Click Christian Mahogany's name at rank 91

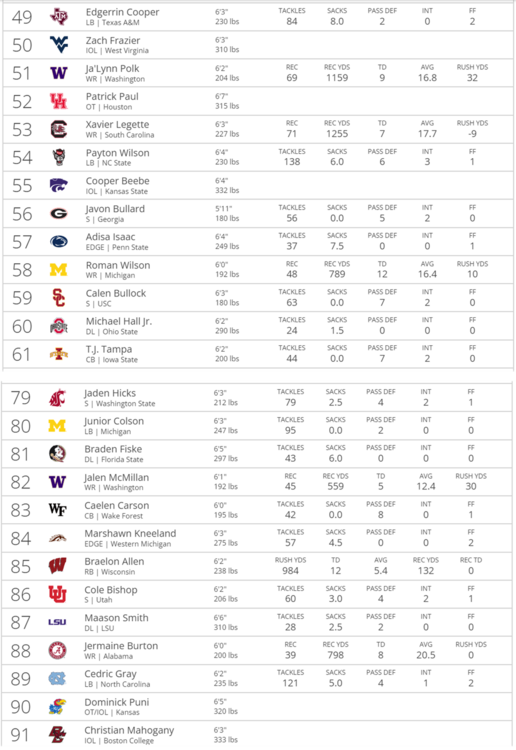pyautogui.click(x=129, y=730)
